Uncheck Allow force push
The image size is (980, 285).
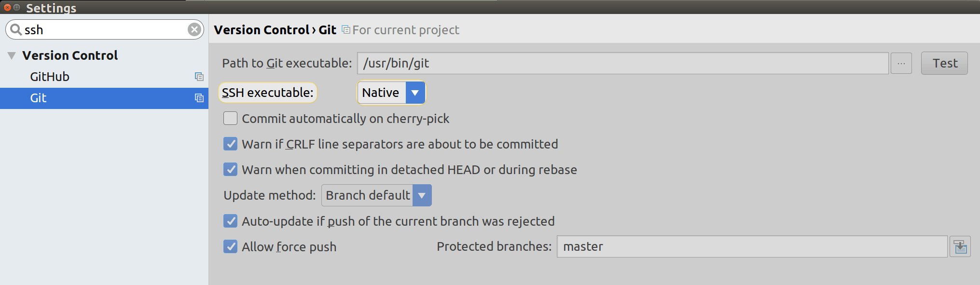[x=231, y=247]
